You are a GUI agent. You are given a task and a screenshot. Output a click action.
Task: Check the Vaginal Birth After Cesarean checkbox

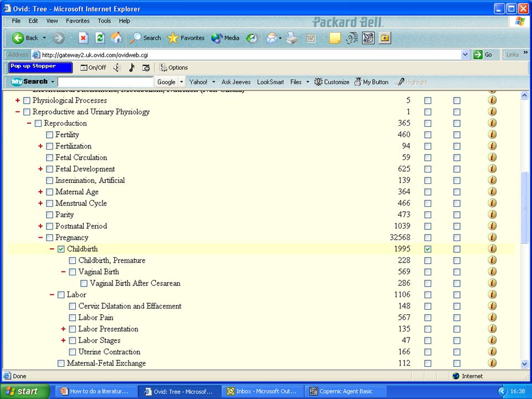coord(84,283)
